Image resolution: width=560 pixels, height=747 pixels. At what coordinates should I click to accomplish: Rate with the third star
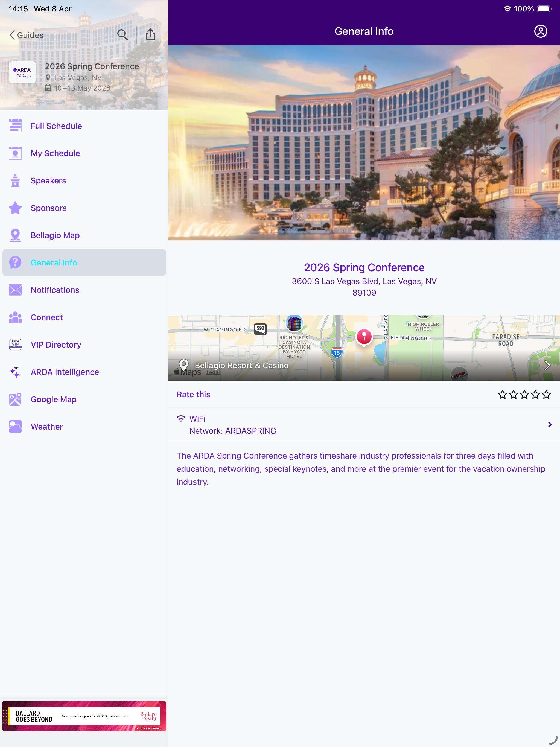click(x=524, y=394)
